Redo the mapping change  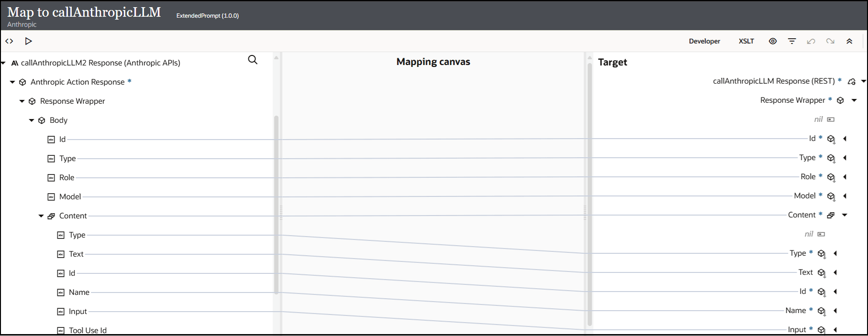point(830,41)
